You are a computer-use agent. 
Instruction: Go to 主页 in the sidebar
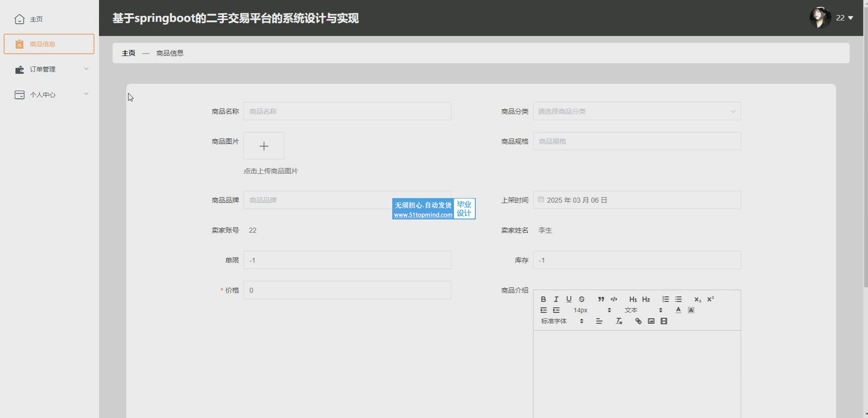coord(36,19)
